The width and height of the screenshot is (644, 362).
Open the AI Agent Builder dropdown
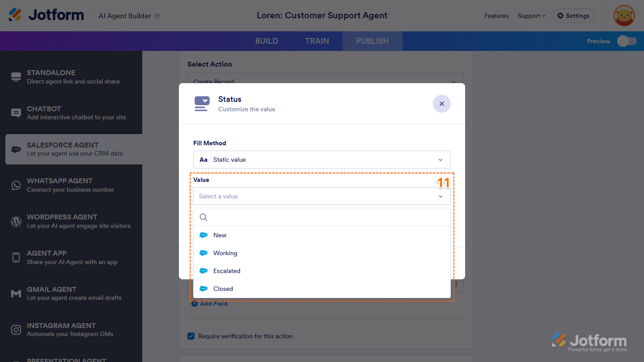[128, 15]
